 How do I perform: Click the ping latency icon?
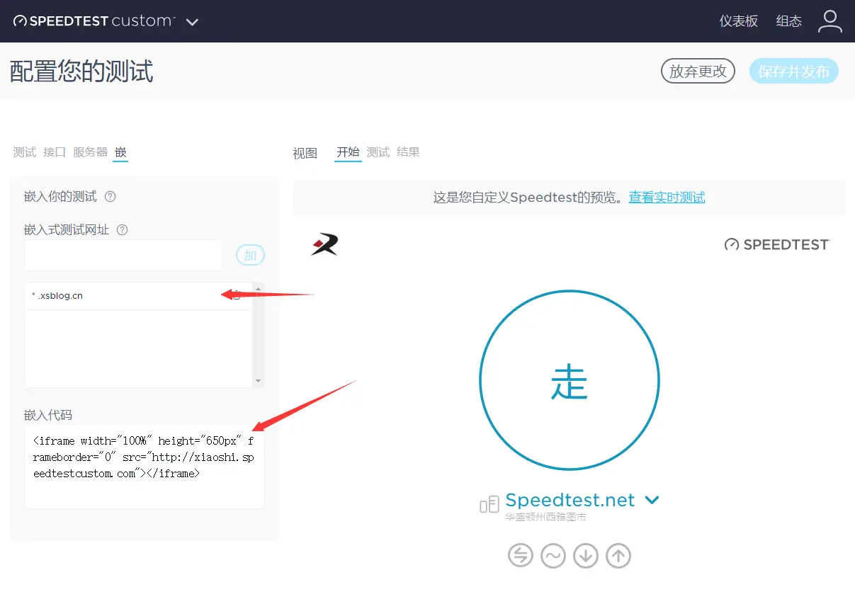pyautogui.click(x=521, y=555)
